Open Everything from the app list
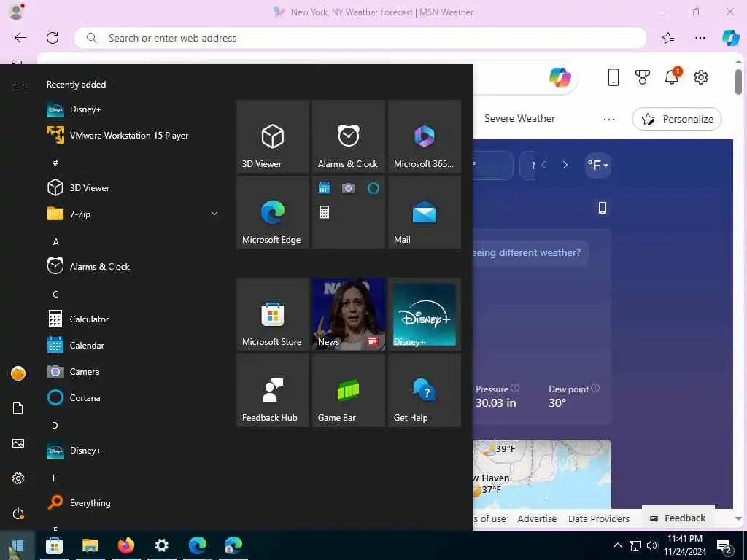This screenshot has height=560, width=747. (133, 502)
